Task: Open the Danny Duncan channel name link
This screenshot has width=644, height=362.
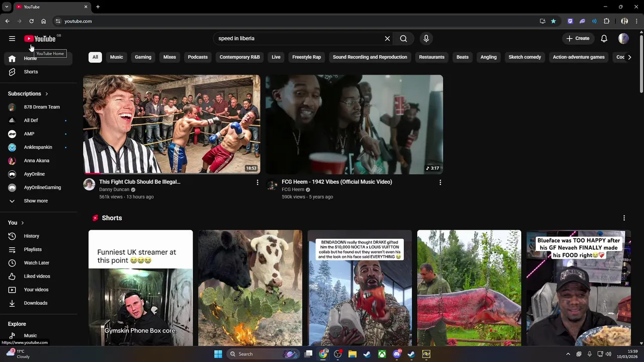Action: point(114,190)
